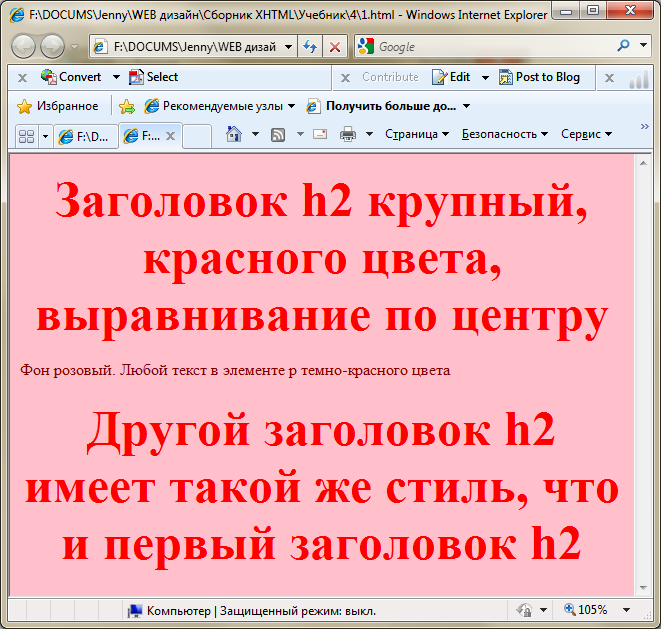Click the Stop loading icon
This screenshot has width=661, height=629.
334,47
